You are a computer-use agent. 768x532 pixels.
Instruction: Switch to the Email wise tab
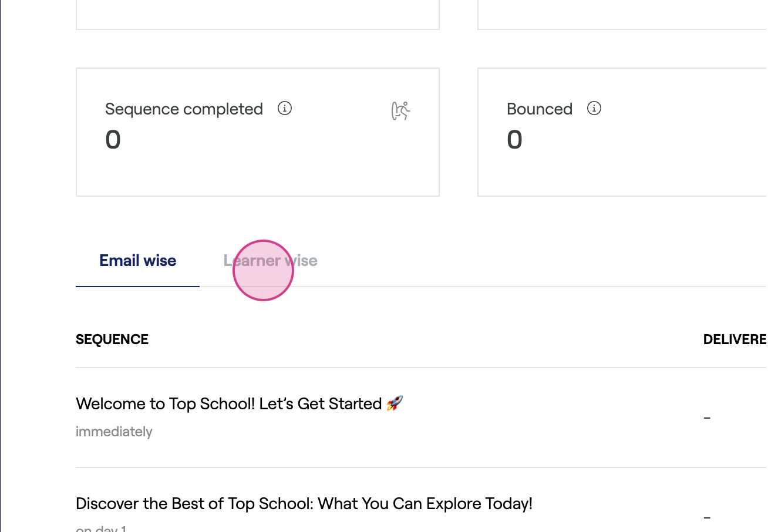[138, 261]
